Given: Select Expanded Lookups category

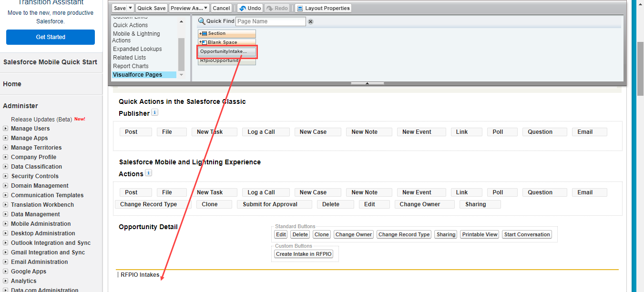Looking at the screenshot, I should click(x=137, y=49).
